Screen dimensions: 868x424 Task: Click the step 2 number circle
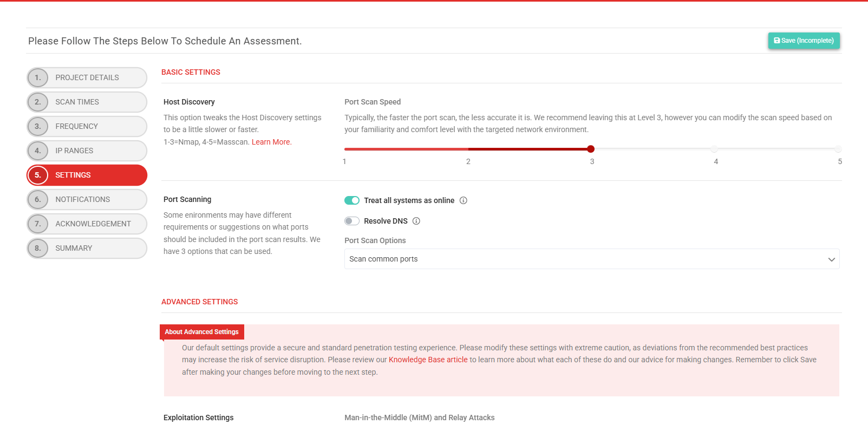tap(38, 102)
